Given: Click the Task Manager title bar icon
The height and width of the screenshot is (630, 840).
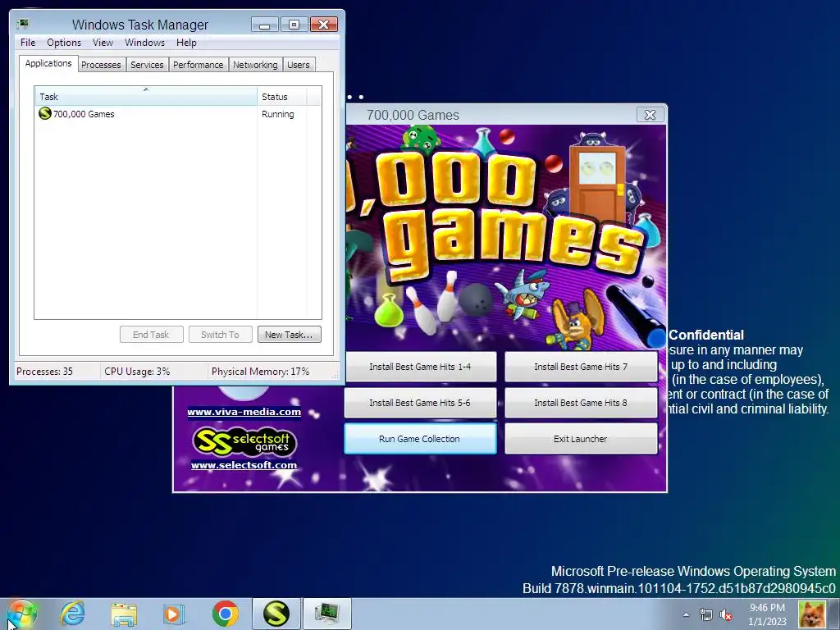Looking at the screenshot, I should [x=23, y=24].
